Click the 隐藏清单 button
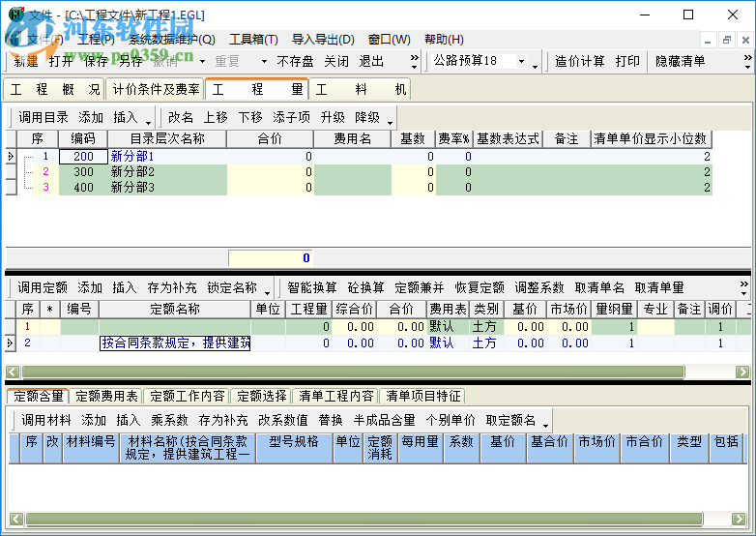Screen dimensions: 756x536 [x=680, y=61]
